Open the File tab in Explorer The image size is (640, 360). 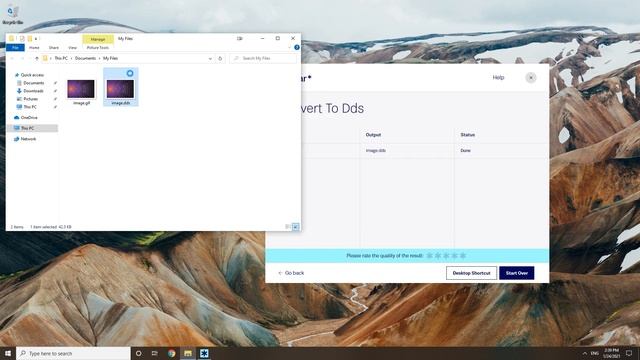coord(15,48)
